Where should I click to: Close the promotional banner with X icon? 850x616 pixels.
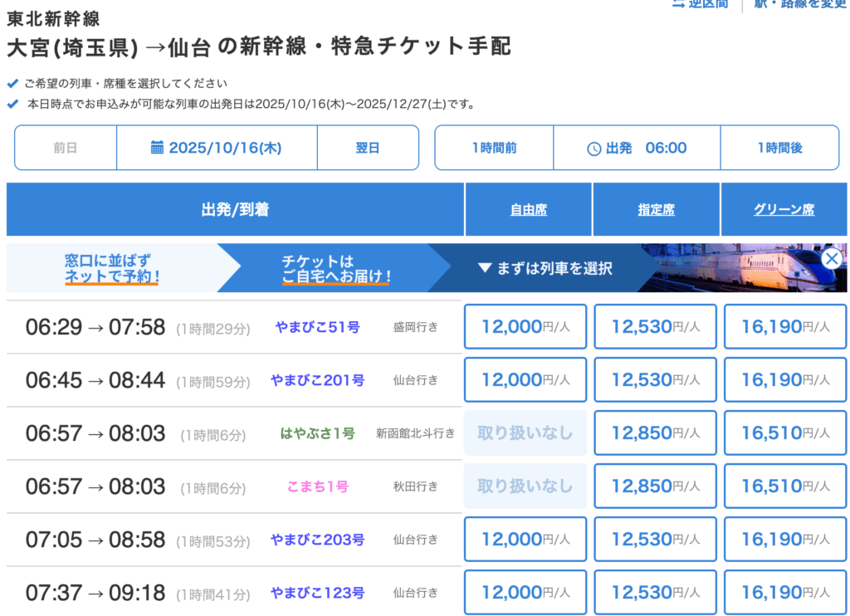pos(831,258)
